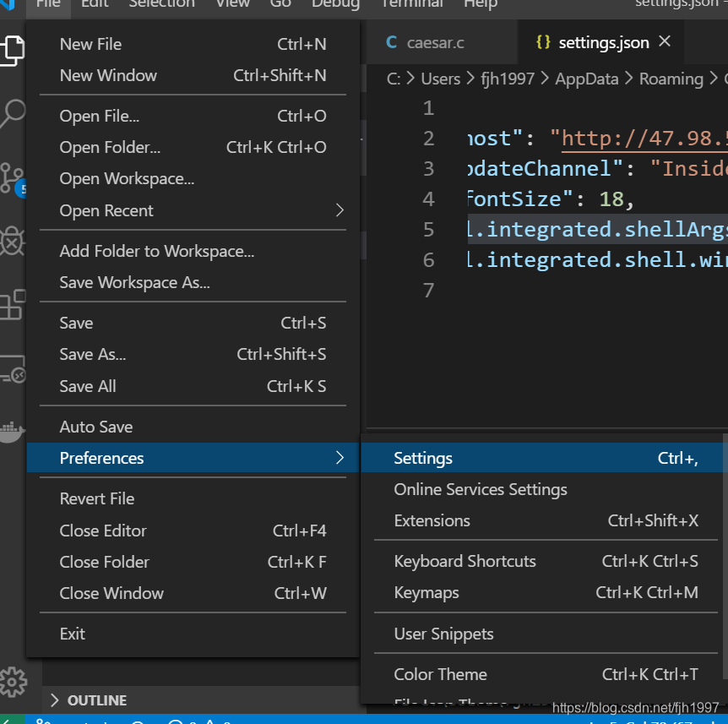Click the Manage gear icon

point(13,680)
